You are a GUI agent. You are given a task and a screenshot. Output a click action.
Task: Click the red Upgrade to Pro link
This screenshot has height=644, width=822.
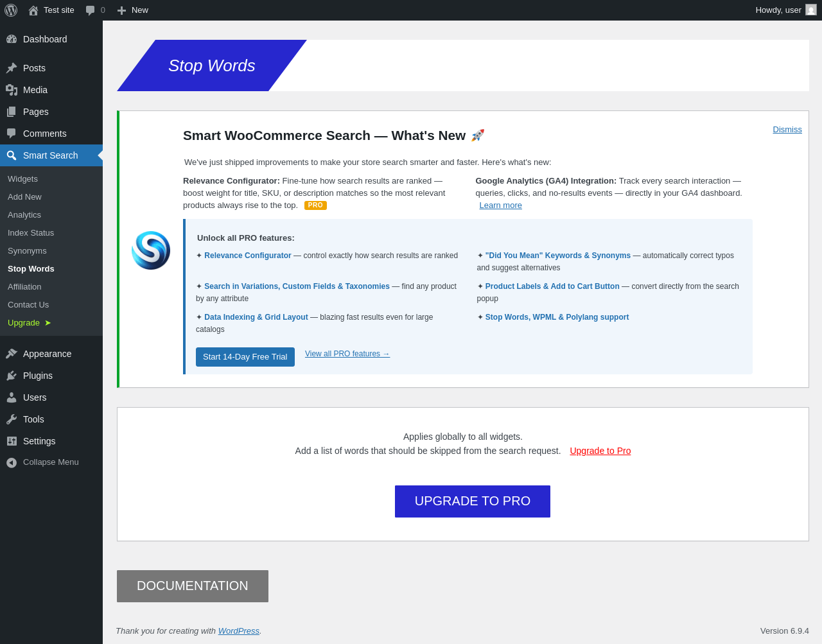600,451
